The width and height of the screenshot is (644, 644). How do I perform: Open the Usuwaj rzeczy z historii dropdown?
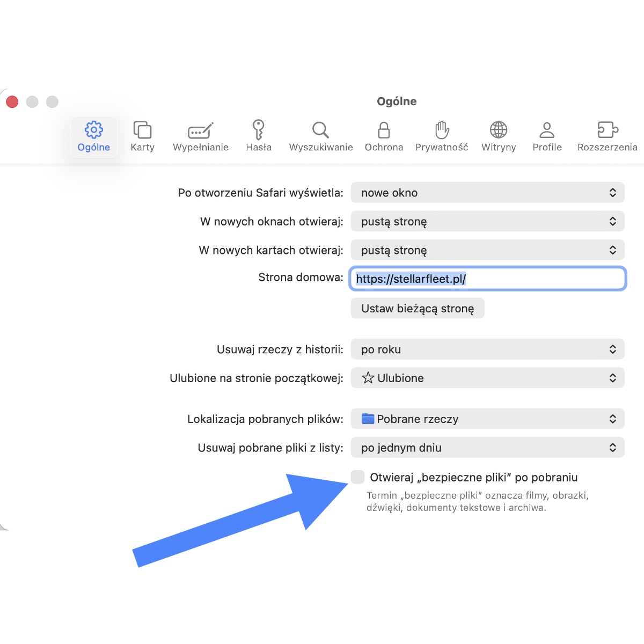[488, 349]
